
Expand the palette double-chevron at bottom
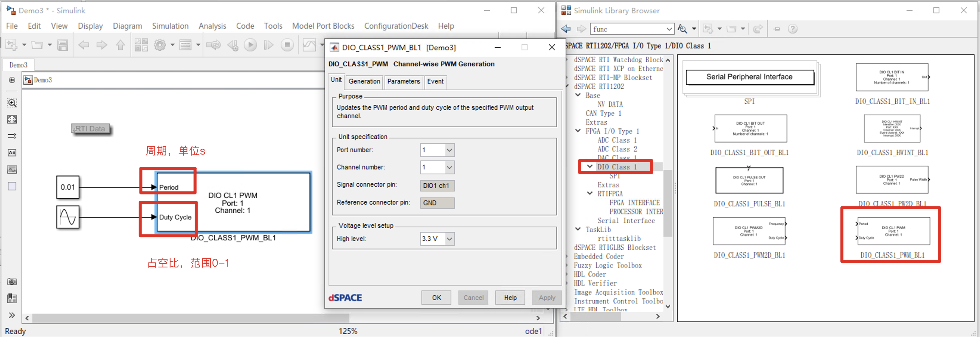pos(12,315)
